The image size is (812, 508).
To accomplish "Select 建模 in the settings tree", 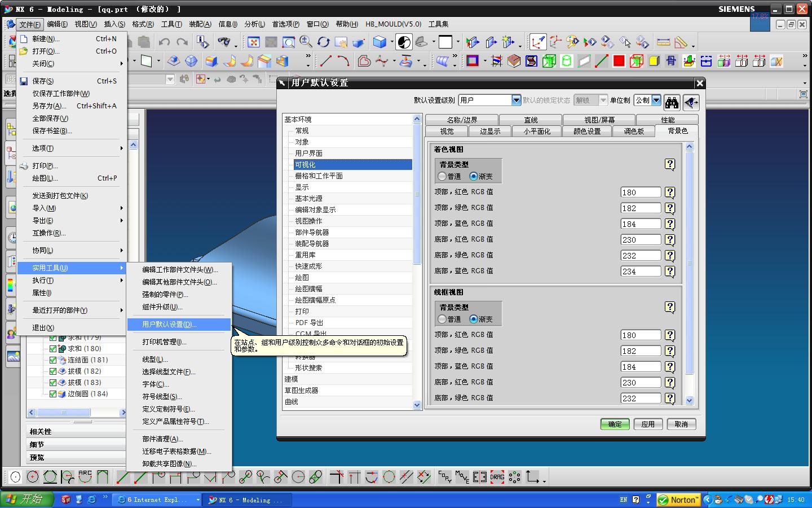I will coord(291,379).
